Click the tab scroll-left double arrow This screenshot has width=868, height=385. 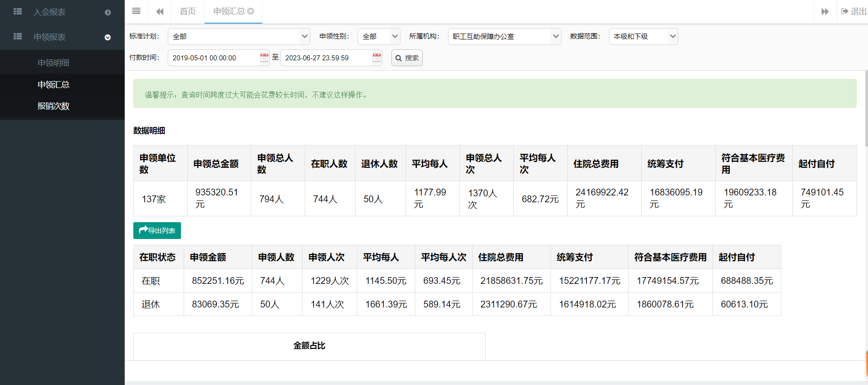(x=160, y=11)
